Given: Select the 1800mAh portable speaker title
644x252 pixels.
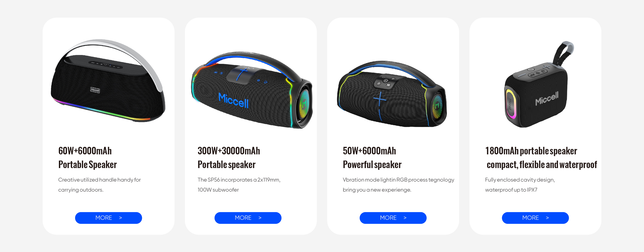Looking at the screenshot, I should click(x=541, y=158).
